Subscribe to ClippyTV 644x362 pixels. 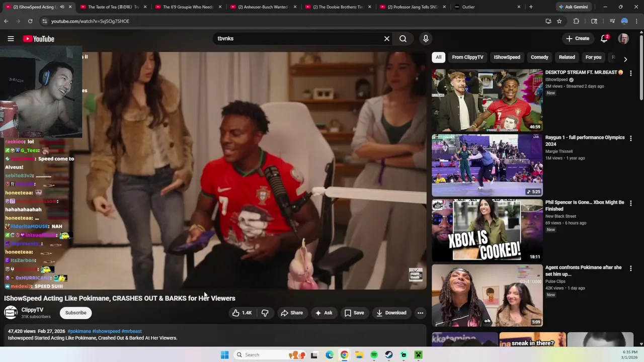(x=76, y=313)
